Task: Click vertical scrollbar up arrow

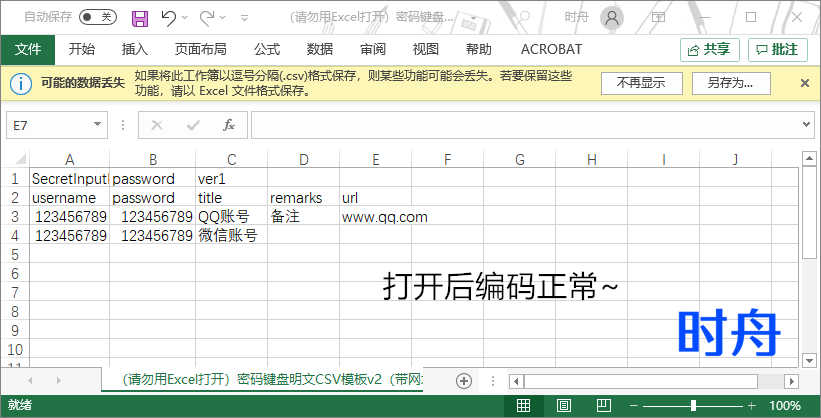Action: click(x=809, y=158)
